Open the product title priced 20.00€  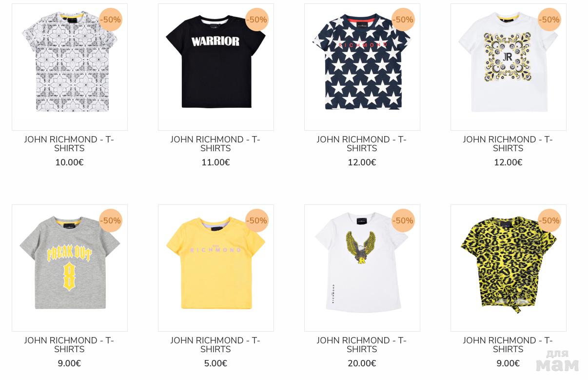362,345
